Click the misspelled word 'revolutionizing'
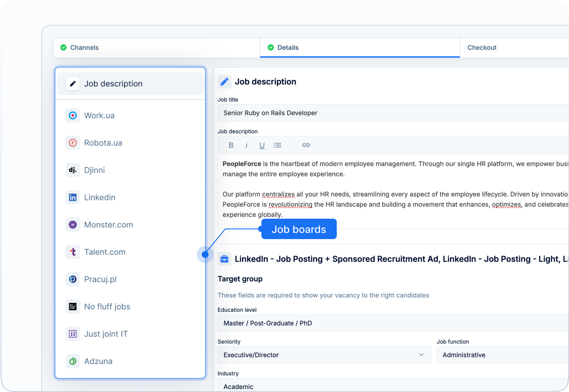 (x=290, y=205)
